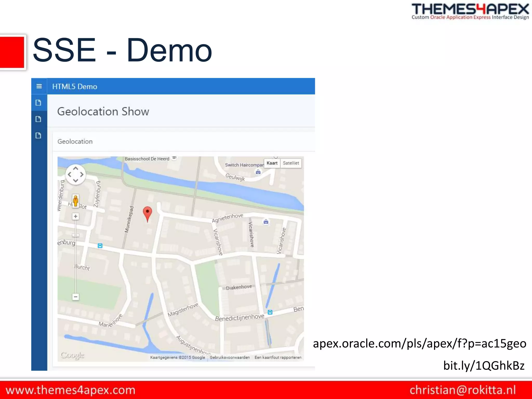Zoom out with the minus button
The height and width of the screenshot is (399, 532).
point(76,297)
